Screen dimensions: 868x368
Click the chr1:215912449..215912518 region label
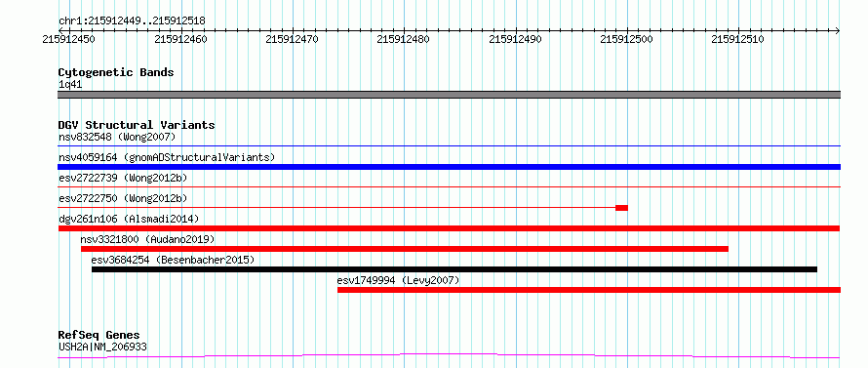click(132, 21)
